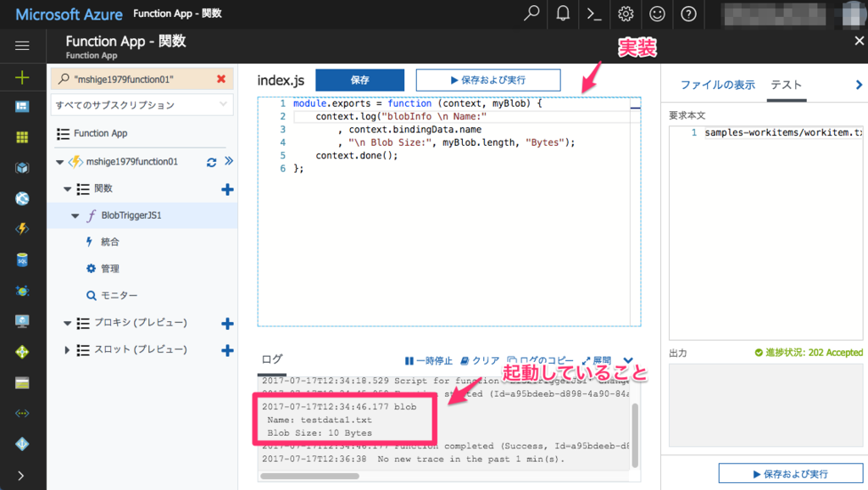Click code line 2 context.log

401,116
